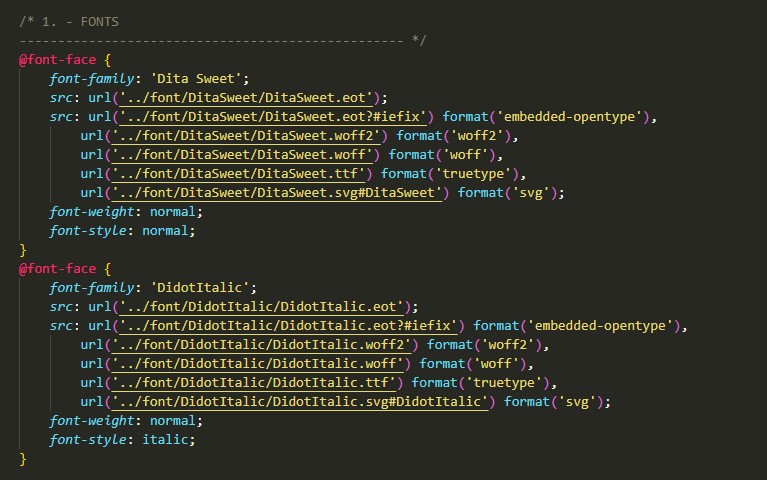Click font-weight property in DidotItalic block

(91, 421)
